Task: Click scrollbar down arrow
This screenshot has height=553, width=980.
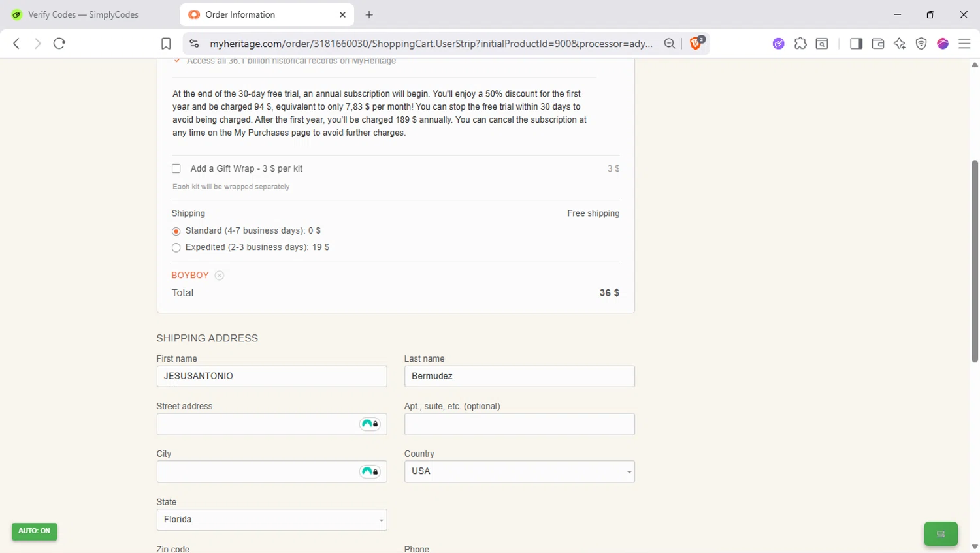Action: 975,546
